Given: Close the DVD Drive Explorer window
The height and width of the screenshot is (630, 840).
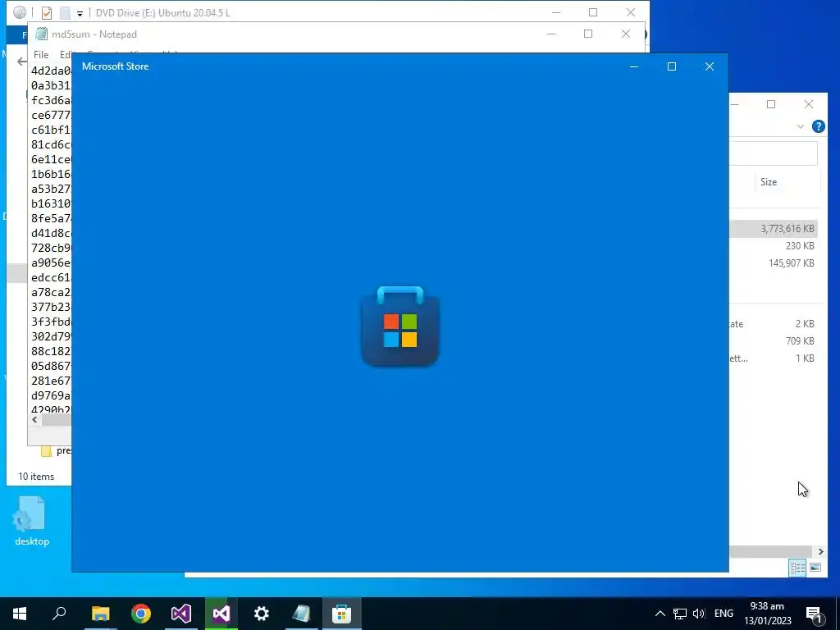Looking at the screenshot, I should (631, 12).
